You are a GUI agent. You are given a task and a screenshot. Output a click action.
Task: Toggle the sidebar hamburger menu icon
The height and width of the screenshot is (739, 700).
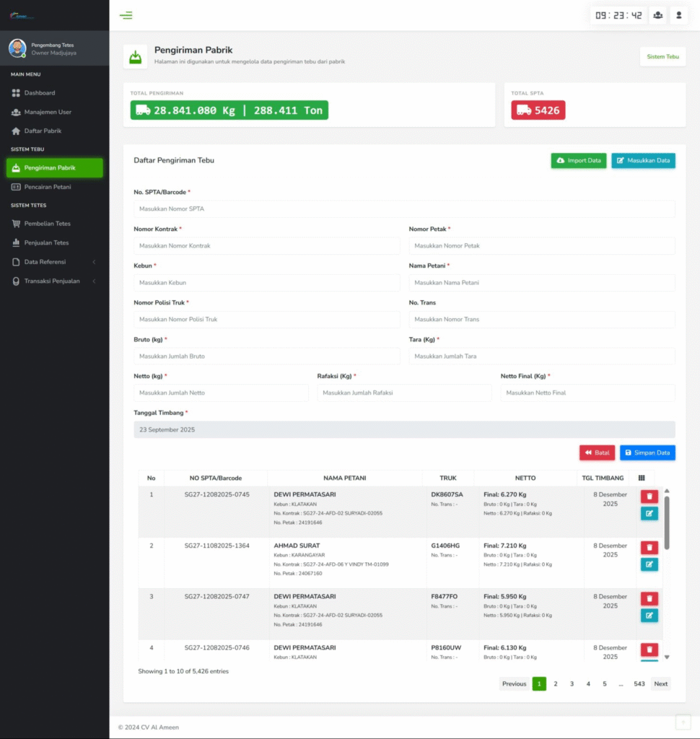pyautogui.click(x=126, y=15)
